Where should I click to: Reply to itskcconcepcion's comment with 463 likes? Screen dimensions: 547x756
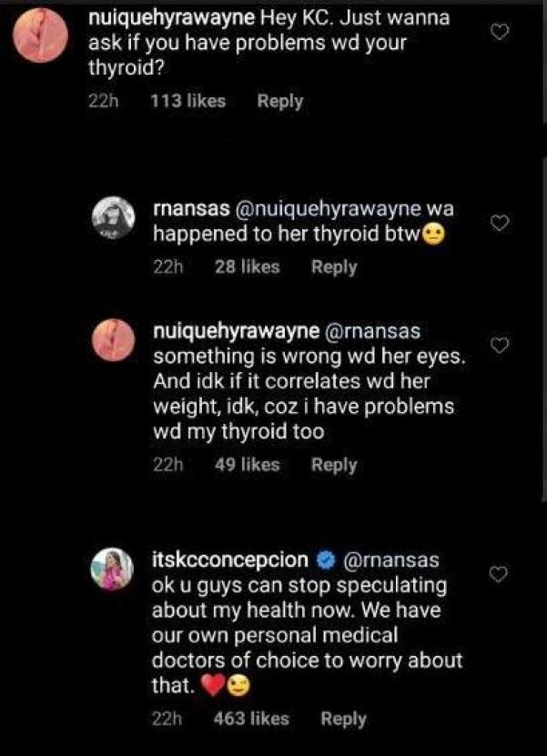tap(343, 719)
